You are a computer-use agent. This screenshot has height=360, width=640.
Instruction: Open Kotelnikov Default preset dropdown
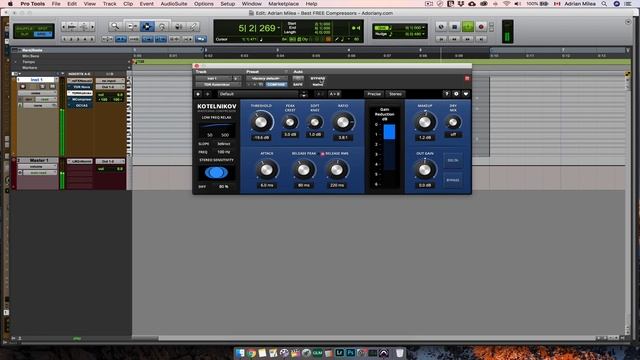[x=258, y=94]
